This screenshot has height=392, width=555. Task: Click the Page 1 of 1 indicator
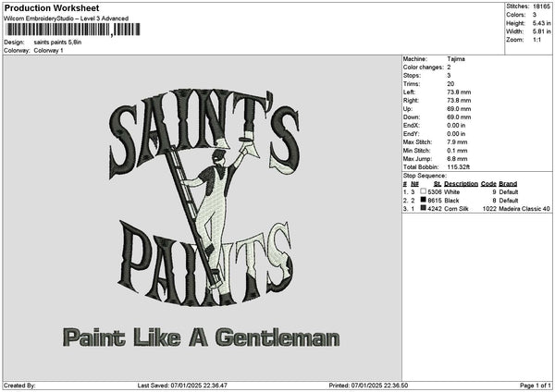[533, 386]
